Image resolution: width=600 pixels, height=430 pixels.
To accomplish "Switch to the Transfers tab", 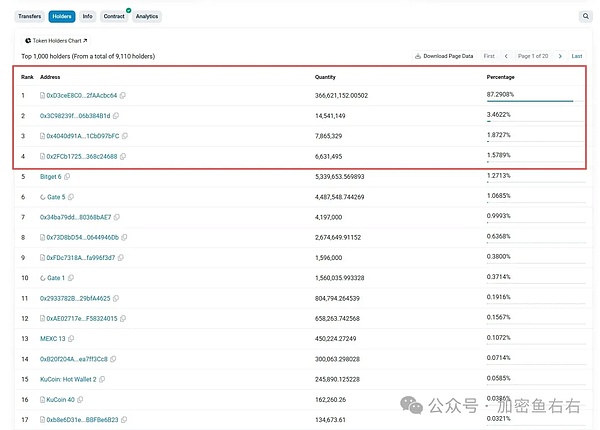I will (30, 17).
